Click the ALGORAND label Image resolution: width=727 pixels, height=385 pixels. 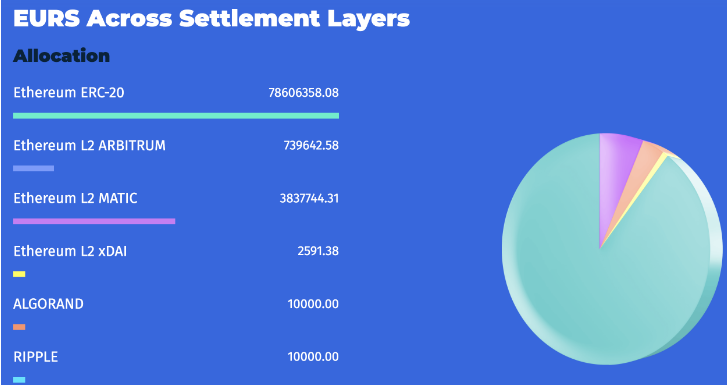pyautogui.click(x=48, y=304)
